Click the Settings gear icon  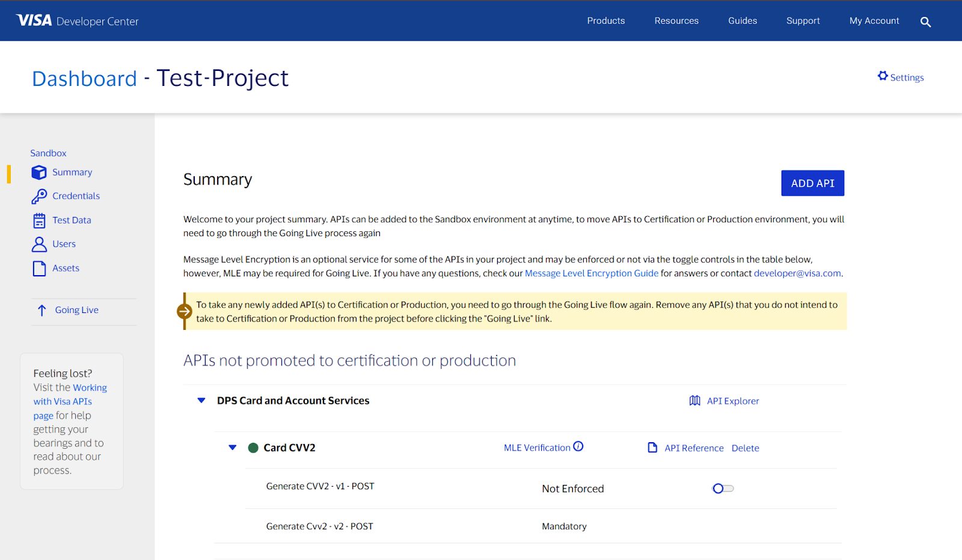click(x=883, y=76)
